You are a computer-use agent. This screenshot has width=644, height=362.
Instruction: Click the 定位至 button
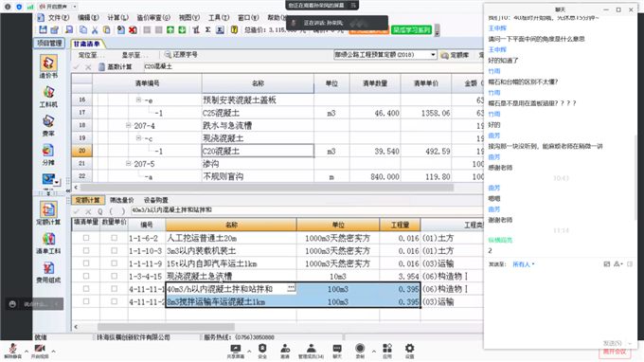point(91,55)
